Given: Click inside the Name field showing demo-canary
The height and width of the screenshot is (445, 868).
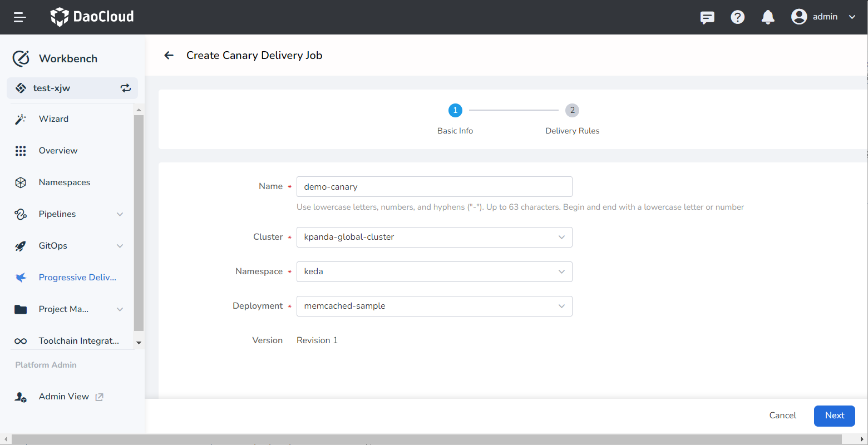Looking at the screenshot, I should [434, 186].
